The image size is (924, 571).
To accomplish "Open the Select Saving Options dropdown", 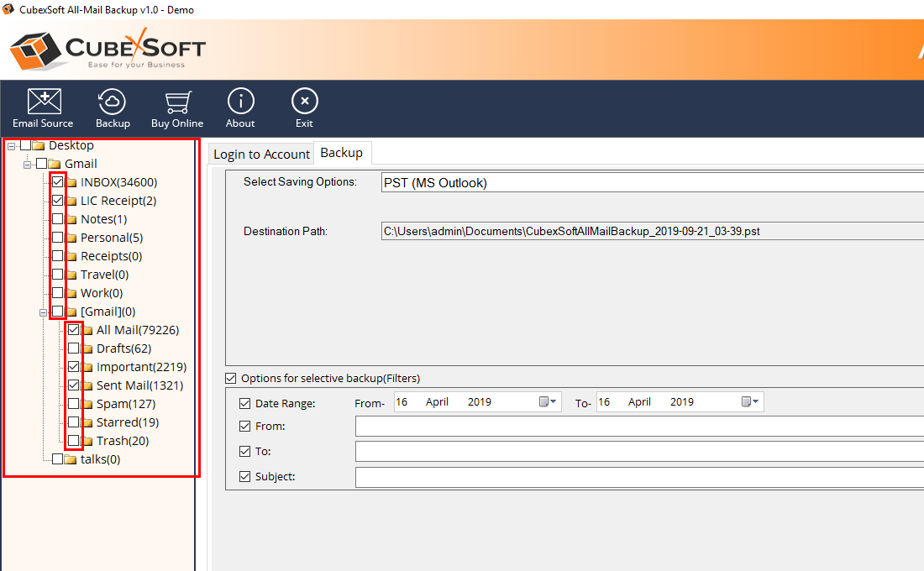I will pos(652,182).
